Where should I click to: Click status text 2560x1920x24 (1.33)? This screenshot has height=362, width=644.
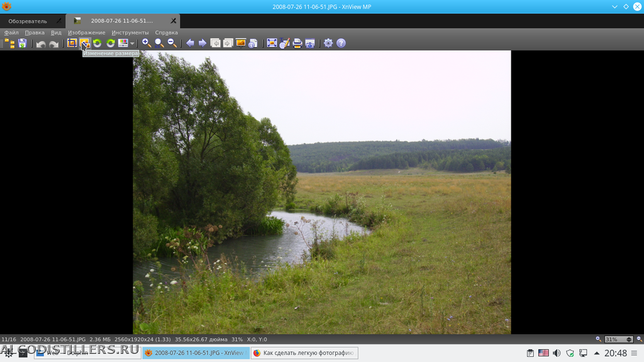143,339
